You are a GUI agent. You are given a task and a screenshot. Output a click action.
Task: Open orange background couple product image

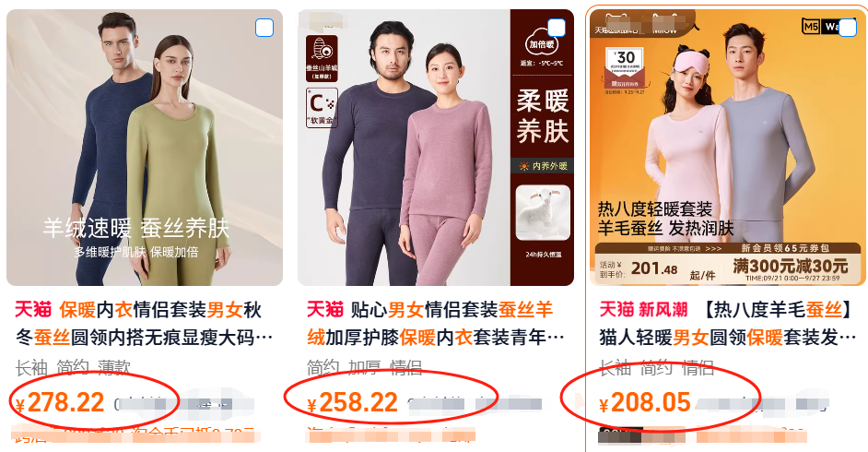click(x=727, y=148)
